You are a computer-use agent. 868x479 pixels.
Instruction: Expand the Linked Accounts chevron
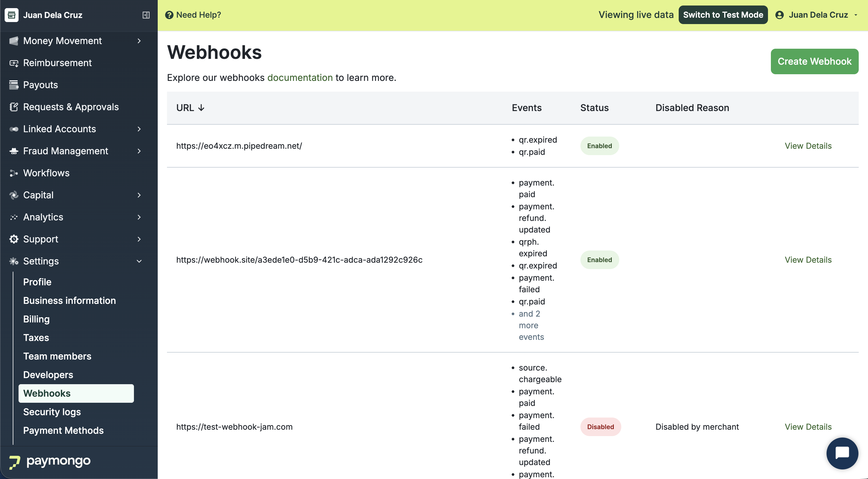tap(139, 129)
